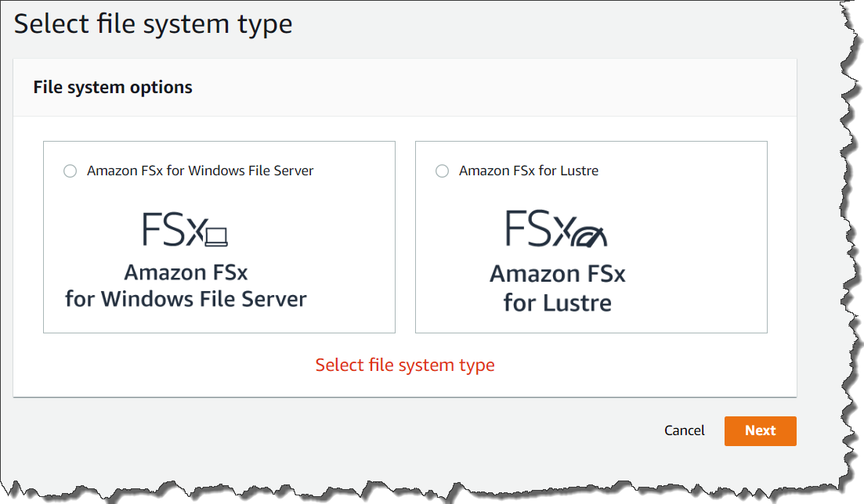864x504 pixels.
Task: Select the Amazon FSx for Windows File Server radio button
Action: [70, 171]
